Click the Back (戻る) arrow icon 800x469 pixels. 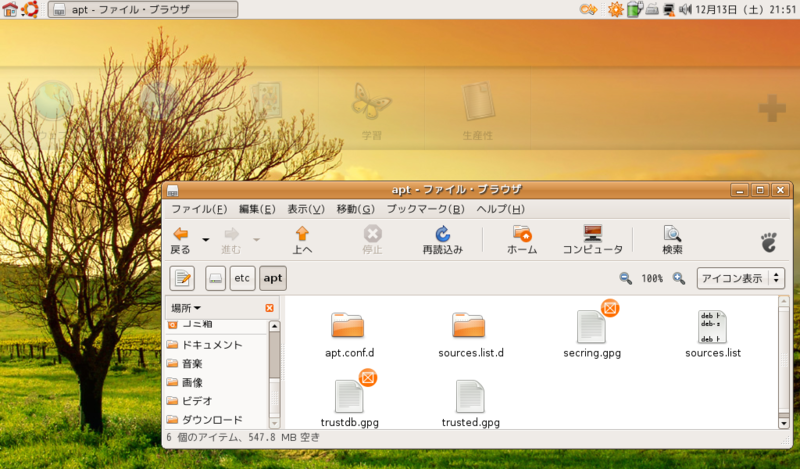[x=181, y=234]
